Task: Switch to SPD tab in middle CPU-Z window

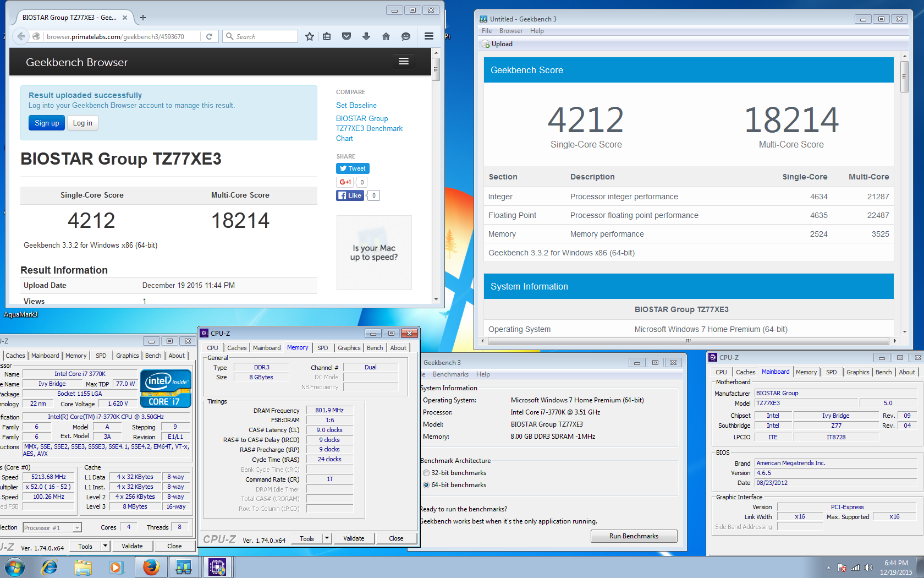Action: pyautogui.click(x=323, y=348)
